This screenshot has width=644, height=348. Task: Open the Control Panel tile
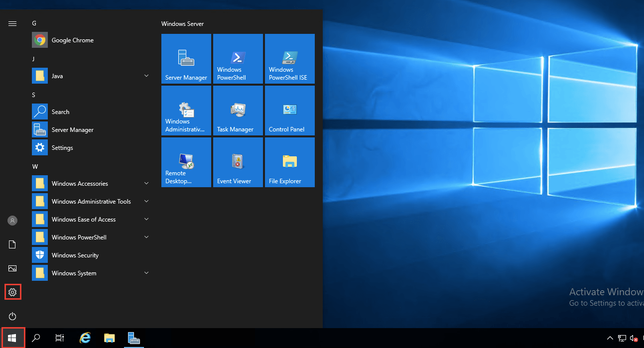[290, 111]
